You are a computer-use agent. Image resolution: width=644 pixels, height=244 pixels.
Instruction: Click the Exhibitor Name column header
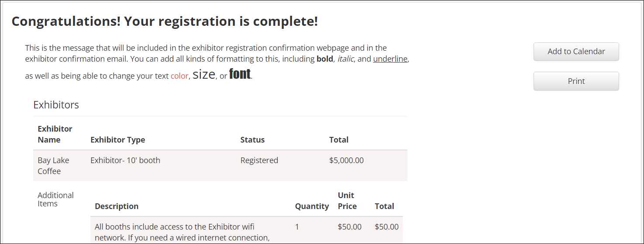[x=55, y=134]
